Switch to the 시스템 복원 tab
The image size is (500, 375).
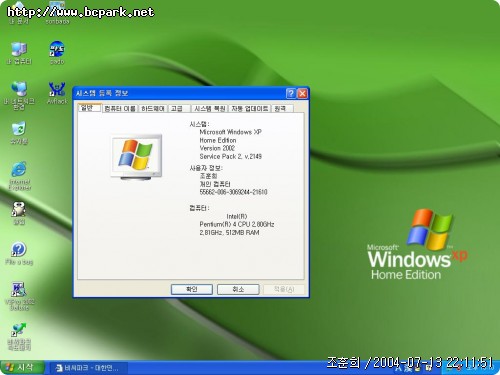click(210, 109)
